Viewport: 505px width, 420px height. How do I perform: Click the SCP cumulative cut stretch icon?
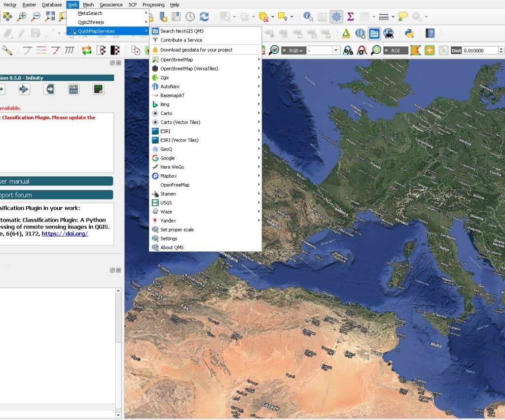pyautogui.click(x=348, y=50)
